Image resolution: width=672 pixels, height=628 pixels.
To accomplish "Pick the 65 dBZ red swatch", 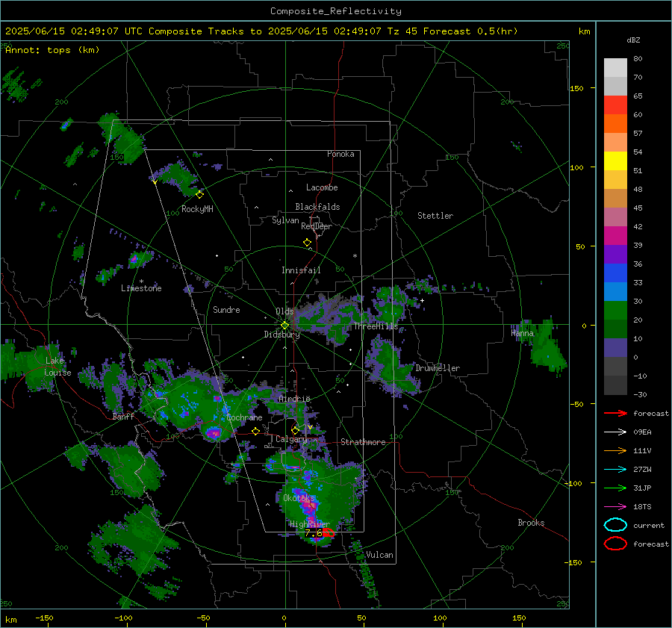I will click(x=615, y=105).
